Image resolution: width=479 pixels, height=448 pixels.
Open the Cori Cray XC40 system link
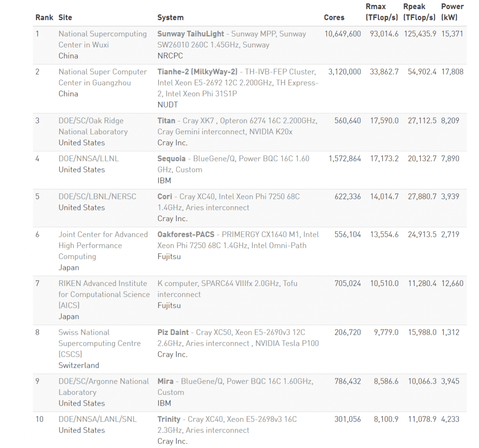click(x=229, y=202)
